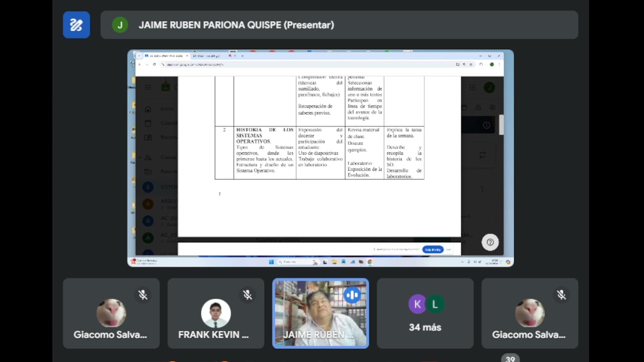Click the Windows taskbar search box
Viewport: 644px width, 362px height.
298,262
